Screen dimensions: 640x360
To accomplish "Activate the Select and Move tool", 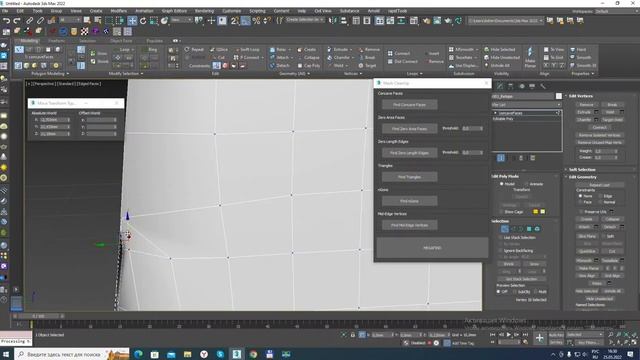I will 132,20.
